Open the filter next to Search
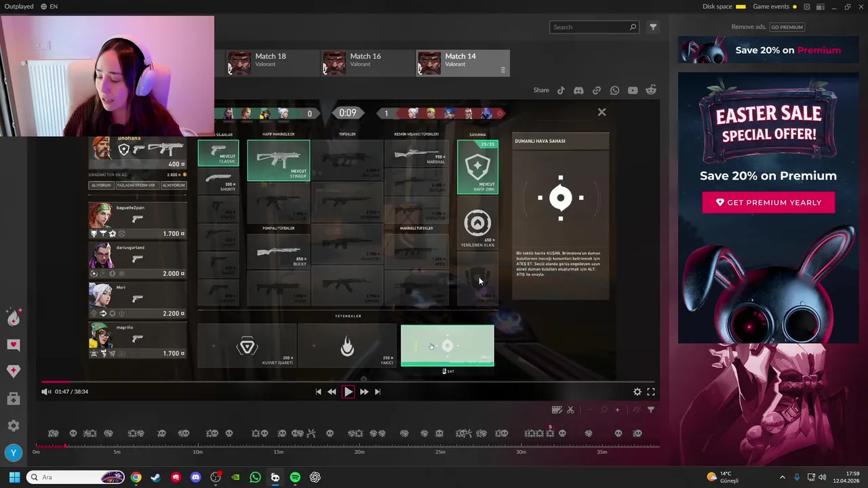868x488 pixels. [653, 27]
